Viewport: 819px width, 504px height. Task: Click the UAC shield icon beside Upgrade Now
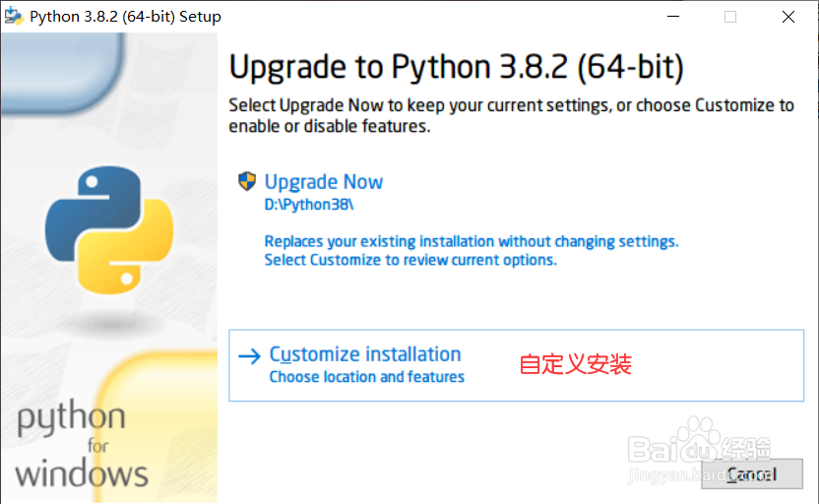click(x=247, y=181)
